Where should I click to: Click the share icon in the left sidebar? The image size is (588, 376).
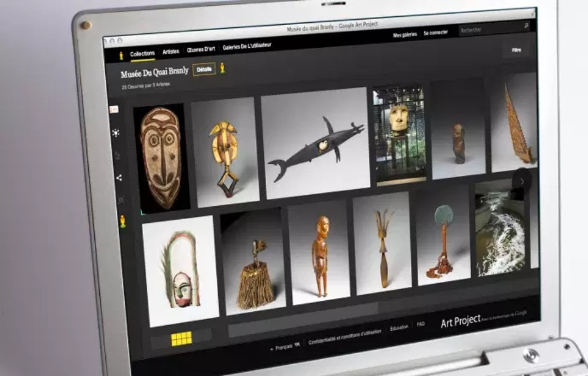click(119, 177)
